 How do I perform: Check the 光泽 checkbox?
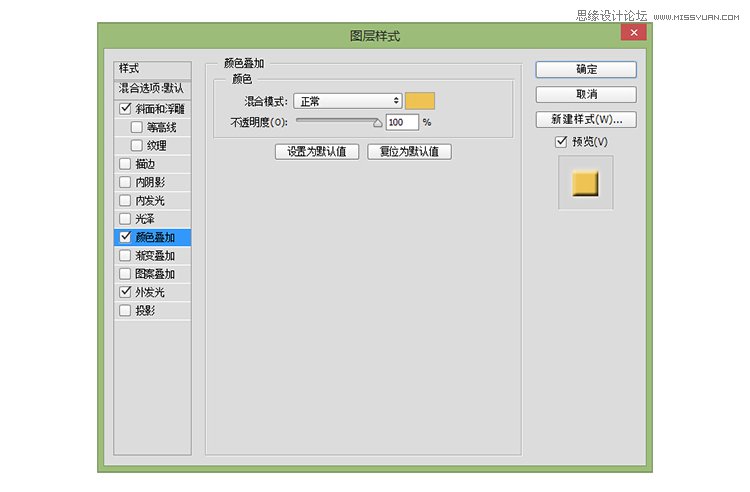click(x=125, y=219)
